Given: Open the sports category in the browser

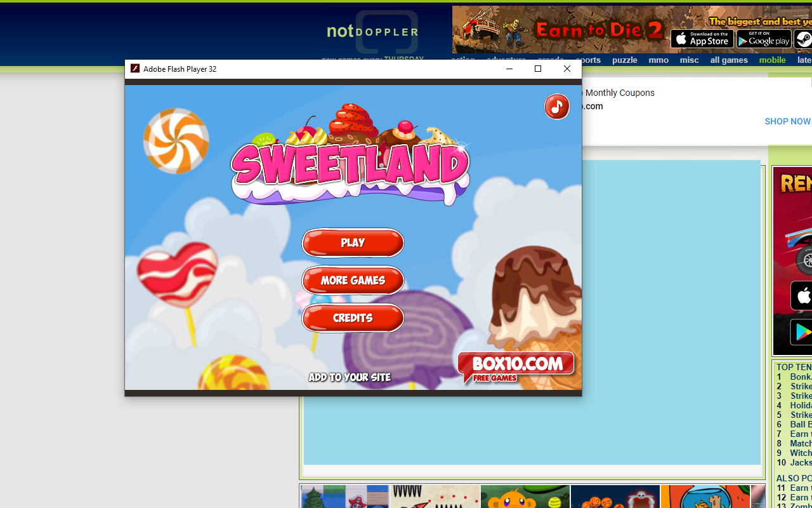Looking at the screenshot, I should [x=588, y=60].
